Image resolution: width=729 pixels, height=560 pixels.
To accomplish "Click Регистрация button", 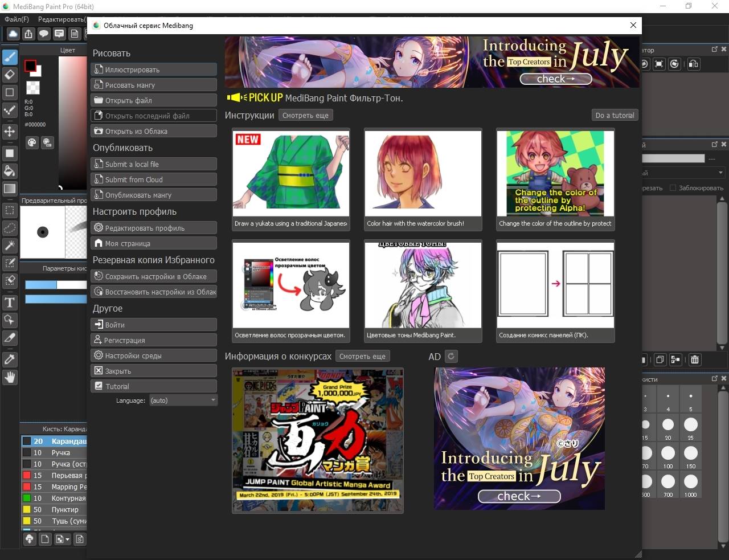I will pos(154,340).
